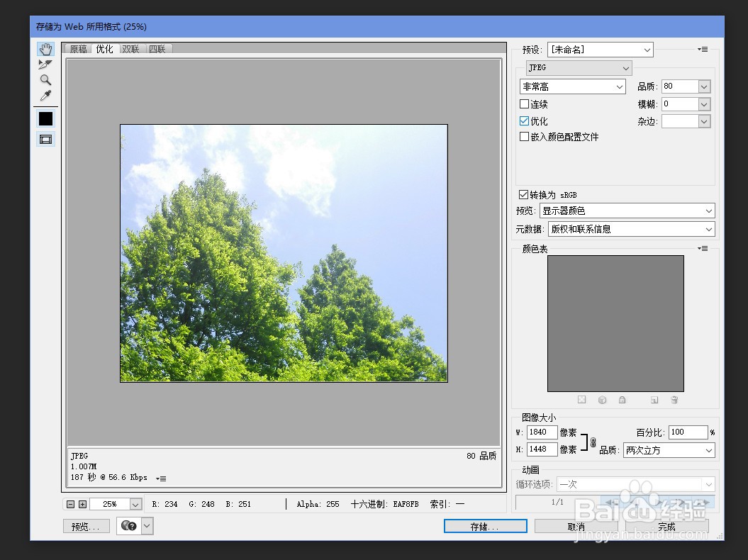Click the H height field 1448
The height and width of the screenshot is (560, 748).
pos(542,449)
